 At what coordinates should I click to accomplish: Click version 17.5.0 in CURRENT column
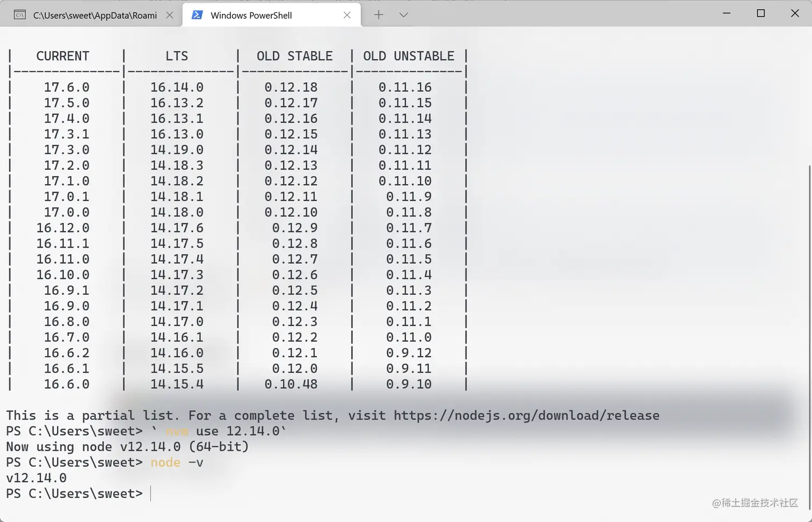pos(67,103)
